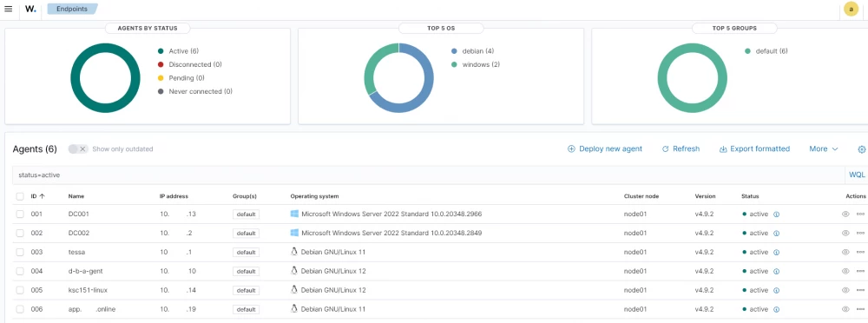
Task: Click status info icon for DC002
Action: tap(776, 234)
